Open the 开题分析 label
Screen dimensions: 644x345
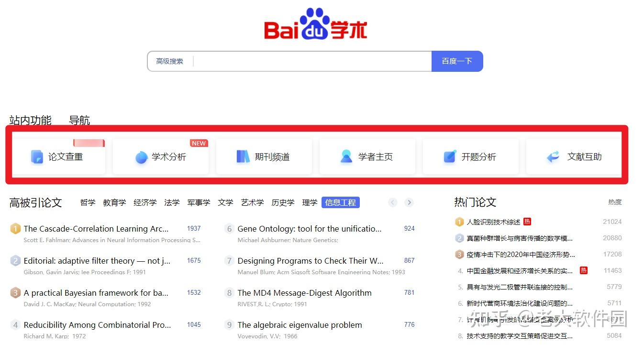pyautogui.click(x=479, y=157)
